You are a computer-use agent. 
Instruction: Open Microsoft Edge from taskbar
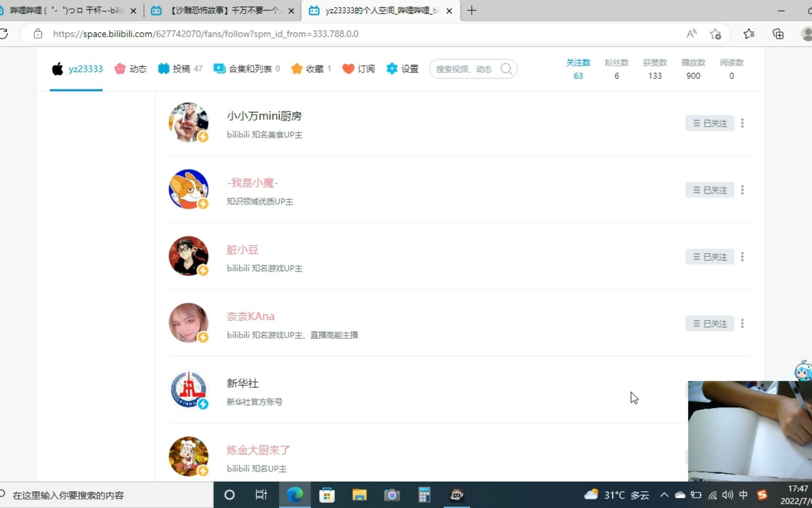click(x=295, y=495)
